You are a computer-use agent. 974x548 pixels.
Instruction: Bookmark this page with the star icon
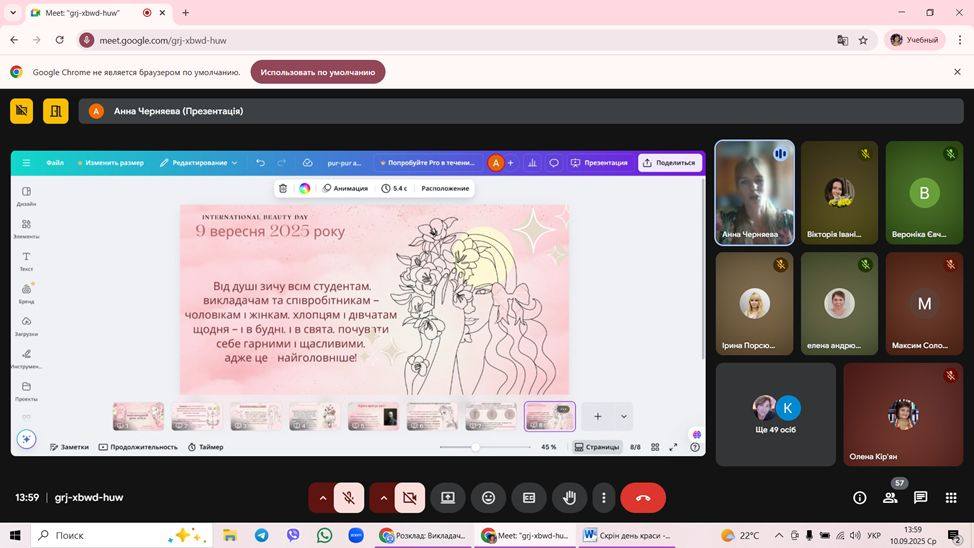click(x=863, y=40)
